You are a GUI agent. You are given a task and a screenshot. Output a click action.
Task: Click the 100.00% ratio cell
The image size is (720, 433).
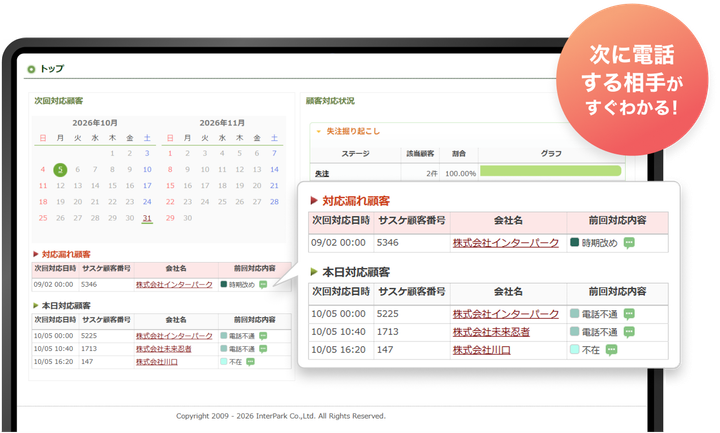[460, 174]
